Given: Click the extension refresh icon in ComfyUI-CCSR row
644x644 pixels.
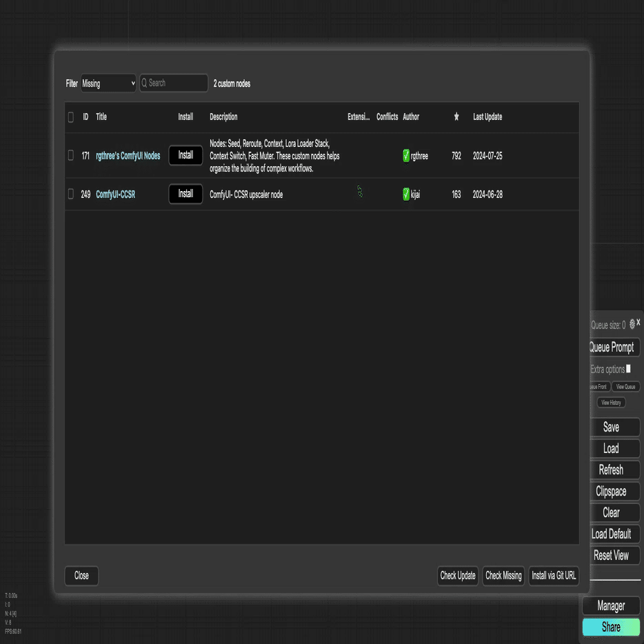Looking at the screenshot, I should (x=360, y=192).
